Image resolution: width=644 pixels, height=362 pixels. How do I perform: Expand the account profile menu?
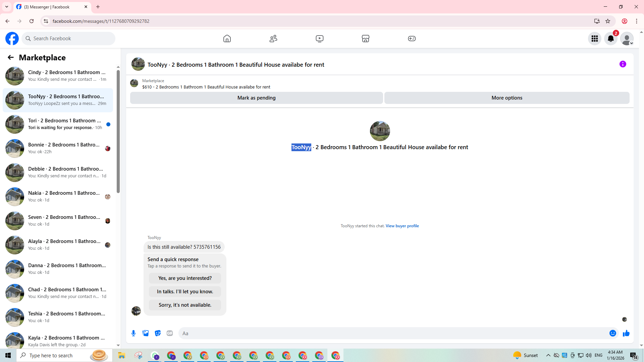(x=627, y=39)
